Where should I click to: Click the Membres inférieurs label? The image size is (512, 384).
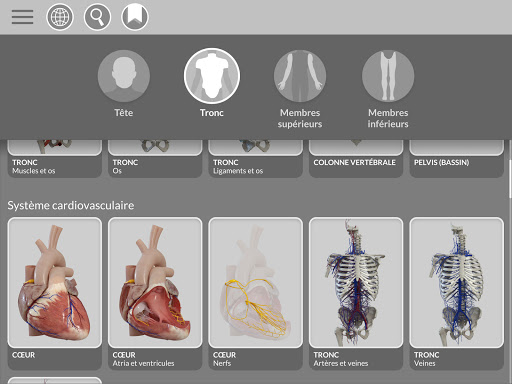[388, 118]
